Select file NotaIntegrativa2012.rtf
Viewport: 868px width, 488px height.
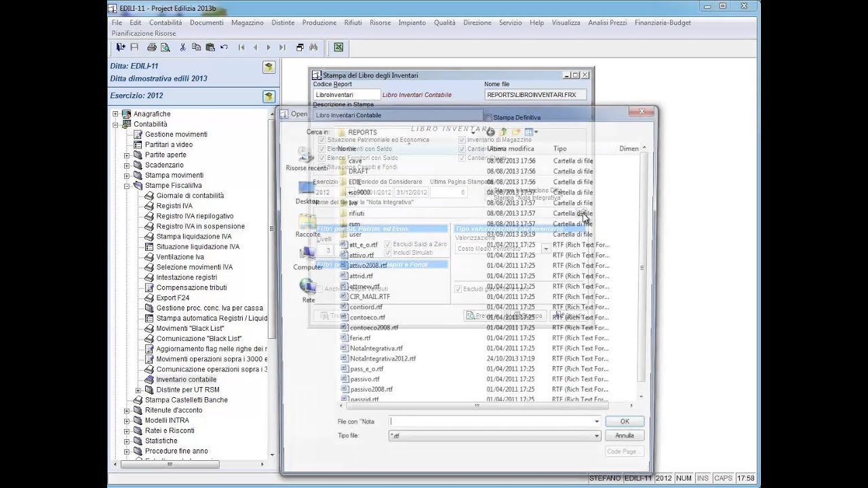(x=382, y=359)
